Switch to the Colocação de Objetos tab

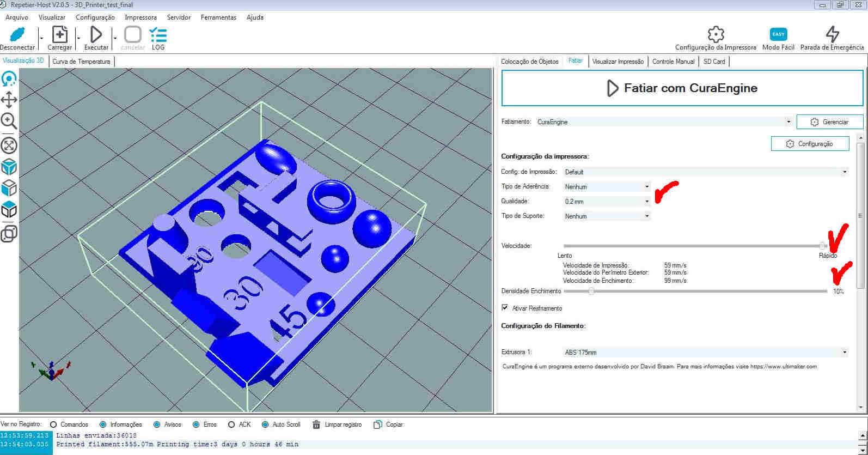pos(530,62)
